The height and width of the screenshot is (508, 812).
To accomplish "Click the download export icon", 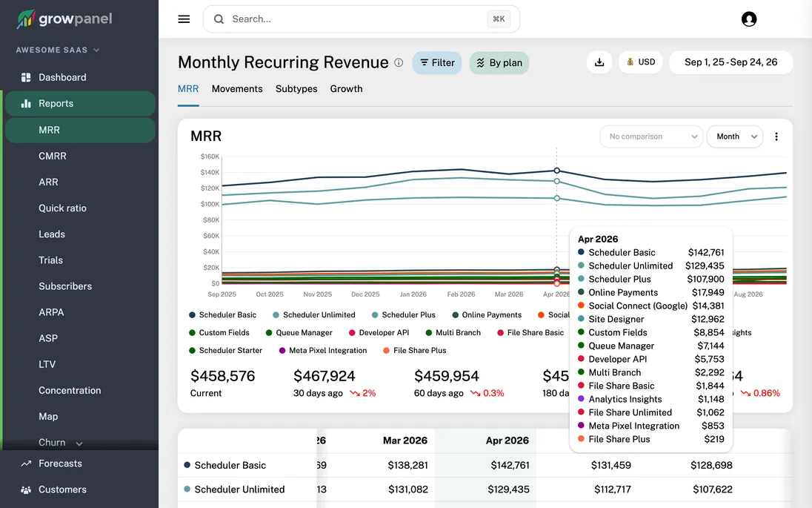I will click(599, 62).
